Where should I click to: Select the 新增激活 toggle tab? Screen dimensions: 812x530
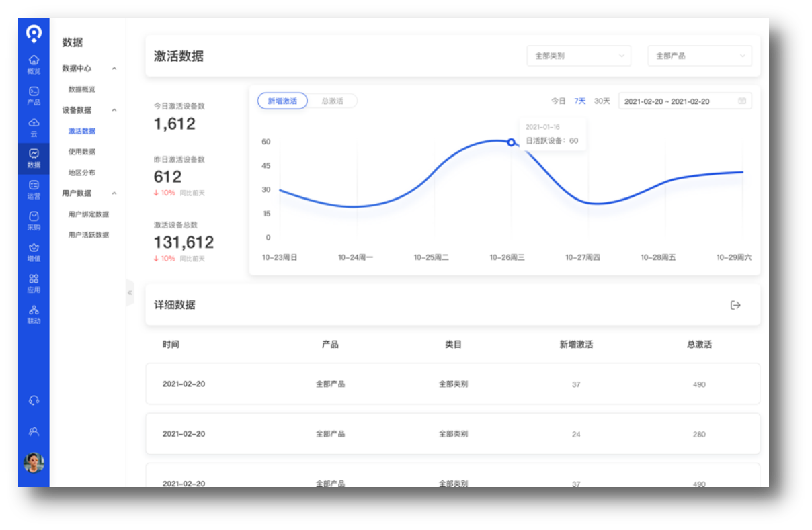pos(282,101)
